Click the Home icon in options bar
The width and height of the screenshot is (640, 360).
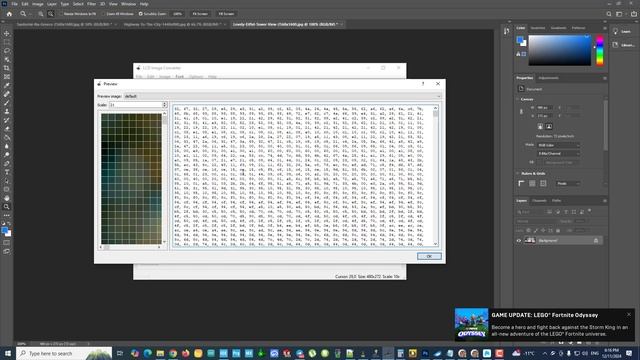pos(9,14)
